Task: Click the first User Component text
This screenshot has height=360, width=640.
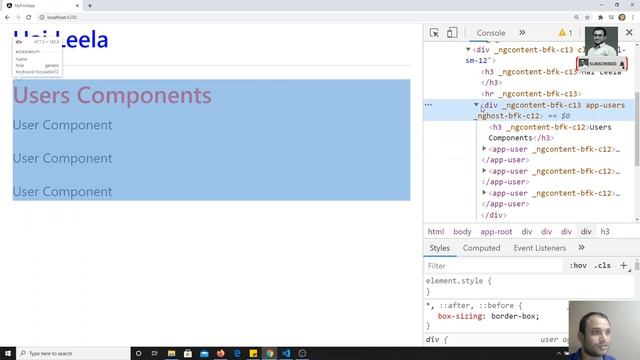Action: click(62, 125)
